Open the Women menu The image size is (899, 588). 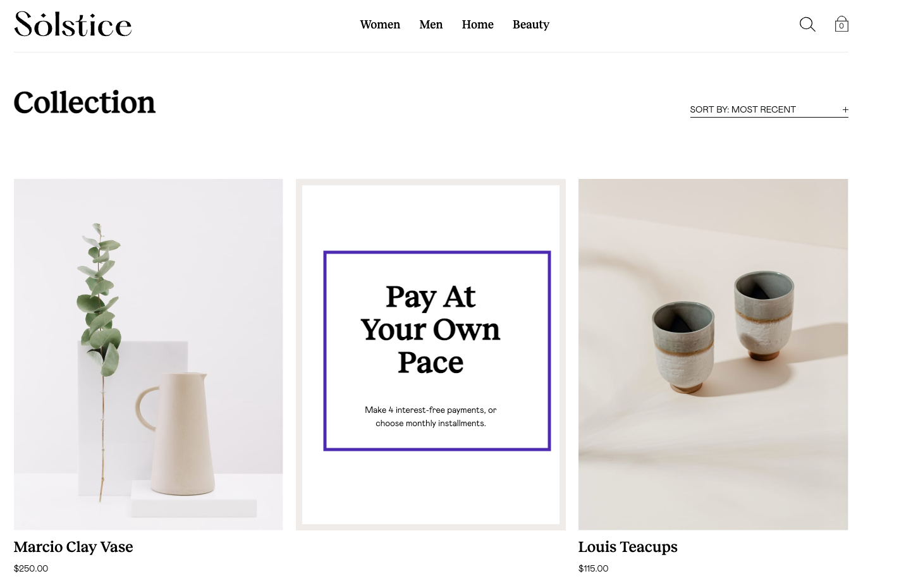380,25
